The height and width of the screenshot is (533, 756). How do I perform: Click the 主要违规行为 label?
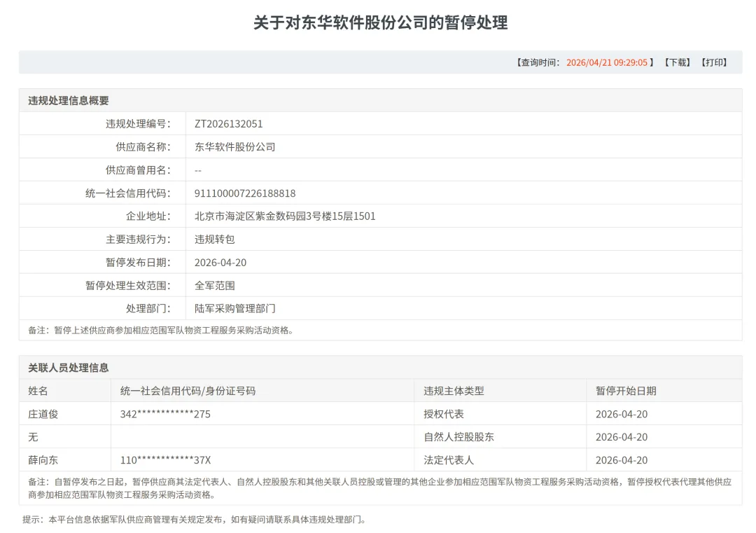click(138, 240)
